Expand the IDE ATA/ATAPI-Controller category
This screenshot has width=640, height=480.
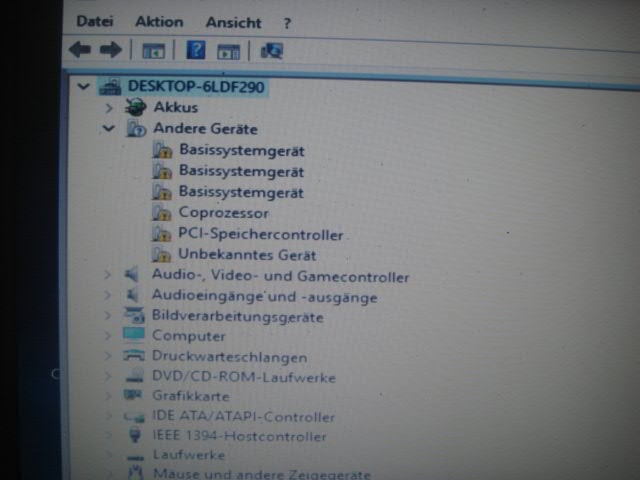point(109,416)
